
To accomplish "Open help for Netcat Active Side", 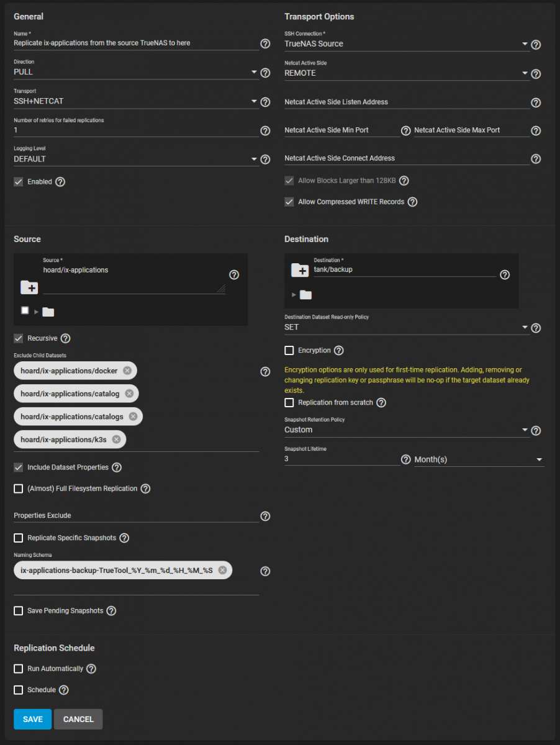I will coord(536,74).
